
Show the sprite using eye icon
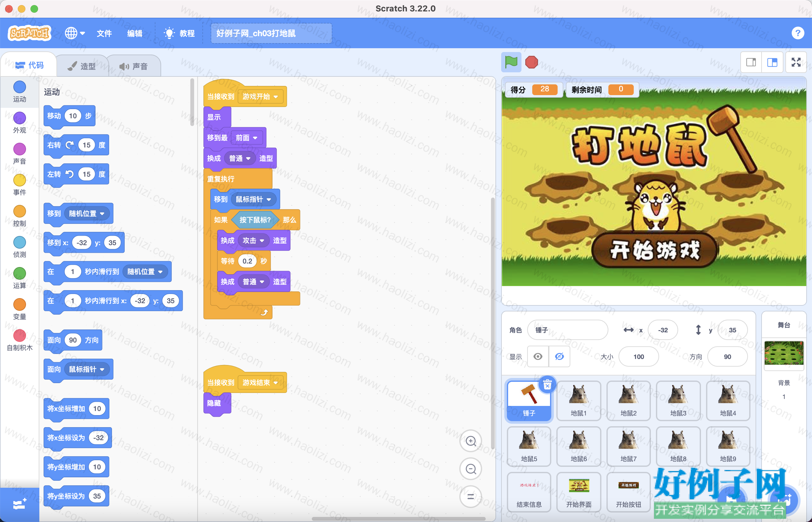[x=538, y=356]
